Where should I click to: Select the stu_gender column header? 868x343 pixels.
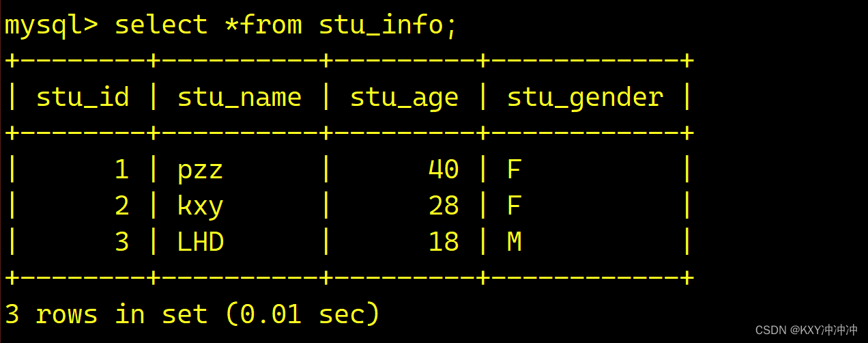[585, 98]
